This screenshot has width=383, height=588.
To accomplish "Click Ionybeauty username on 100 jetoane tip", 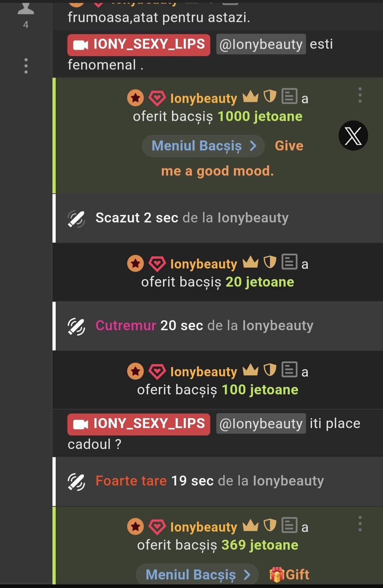I will click(x=204, y=372).
